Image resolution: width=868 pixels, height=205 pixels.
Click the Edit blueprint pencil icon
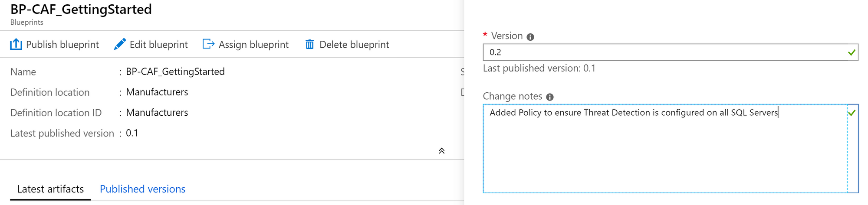(x=120, y=44)
